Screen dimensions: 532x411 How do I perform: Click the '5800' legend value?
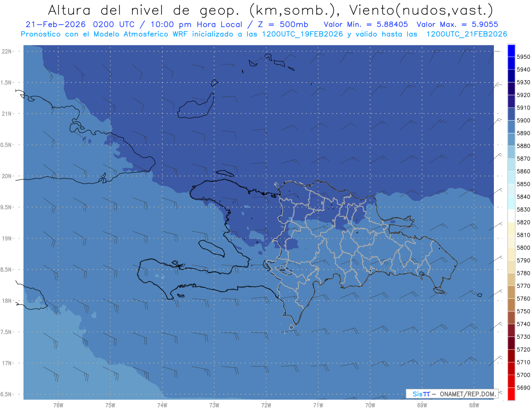(523, 247)
